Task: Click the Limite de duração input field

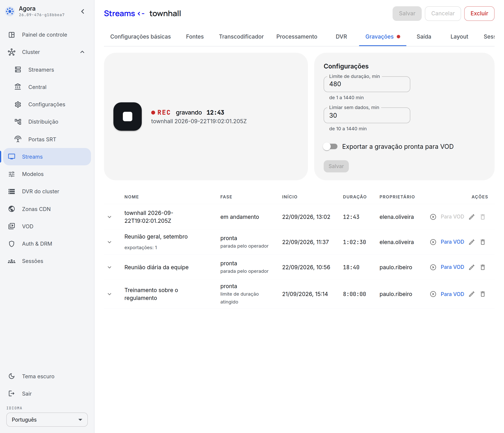Action: click(367, 84)
